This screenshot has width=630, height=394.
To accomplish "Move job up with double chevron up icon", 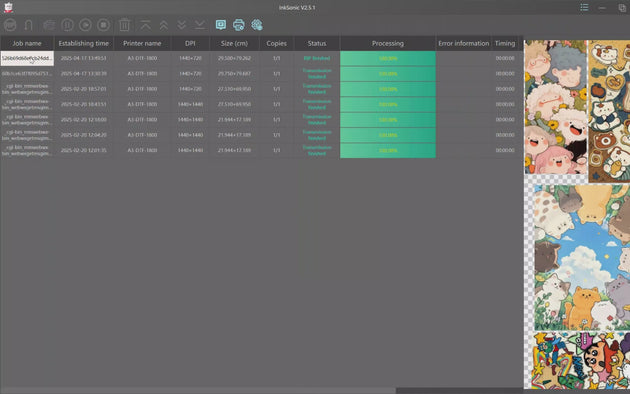I will [x=164, y=25].
